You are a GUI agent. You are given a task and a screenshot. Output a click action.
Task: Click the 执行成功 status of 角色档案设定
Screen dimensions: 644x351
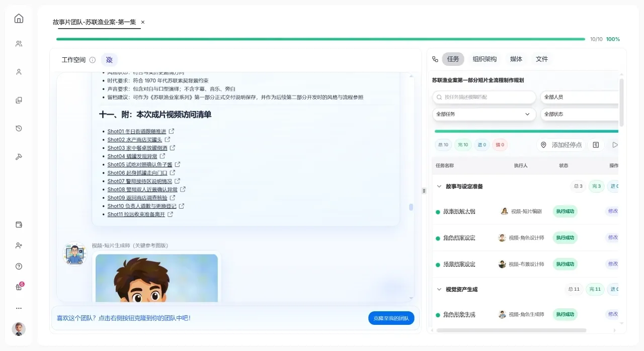point(565,238)
